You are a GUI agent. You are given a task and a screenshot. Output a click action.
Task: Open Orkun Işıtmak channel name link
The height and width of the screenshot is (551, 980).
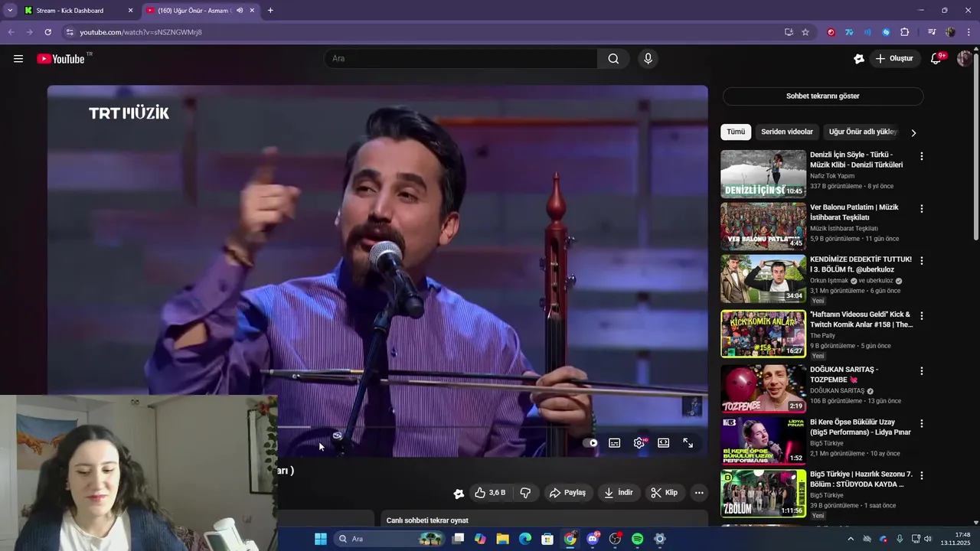pos(829,281)
